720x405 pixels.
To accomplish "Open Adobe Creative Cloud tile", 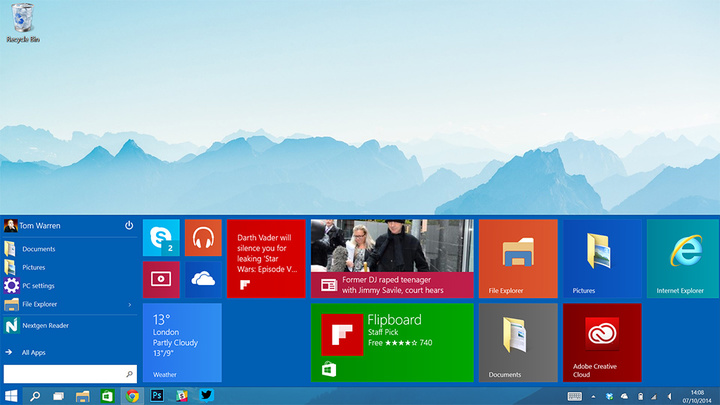I will point(601,342).
